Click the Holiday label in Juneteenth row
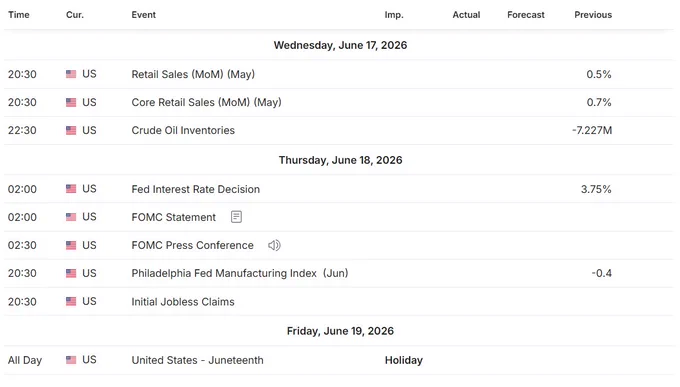The height and width of the screenshot is (387, 680). (x=404, y=360)
